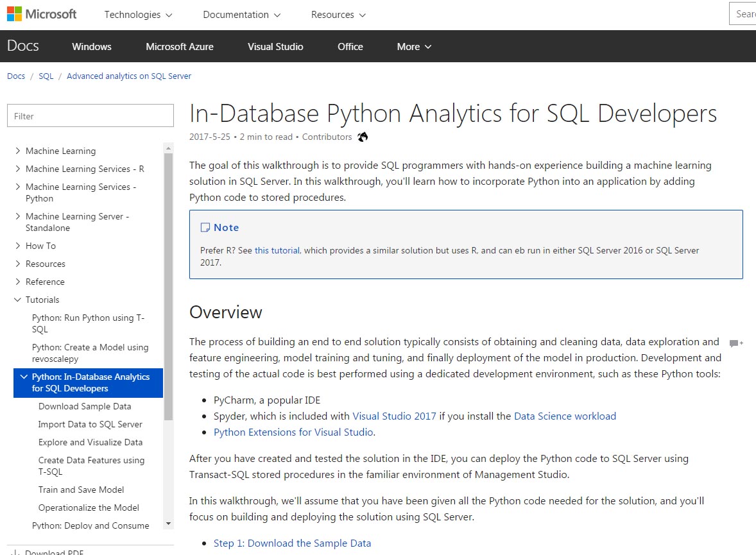This screenshot has width=756, height=555.
Task: Open the 'this tutorial' link for R
Action: coord(277,250)
